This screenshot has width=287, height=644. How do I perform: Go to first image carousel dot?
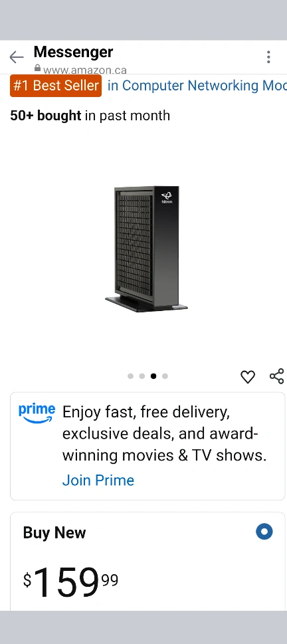coord(131,376)
